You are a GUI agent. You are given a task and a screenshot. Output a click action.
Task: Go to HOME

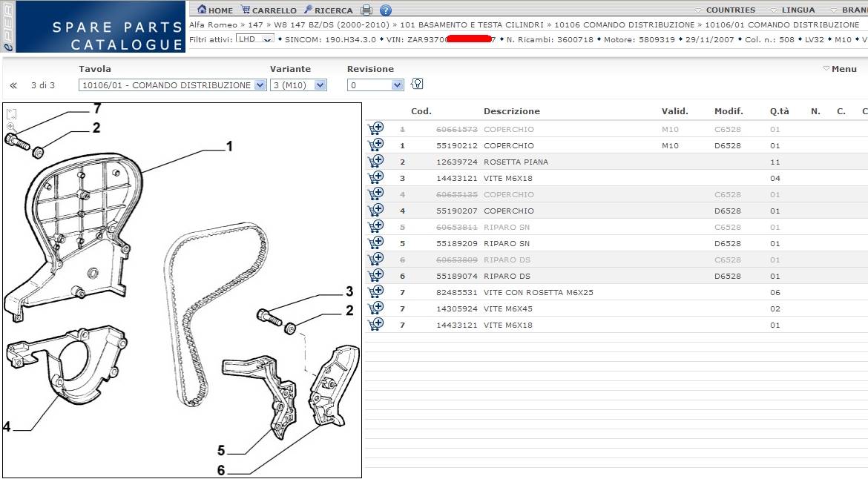[x=215, y=10]
